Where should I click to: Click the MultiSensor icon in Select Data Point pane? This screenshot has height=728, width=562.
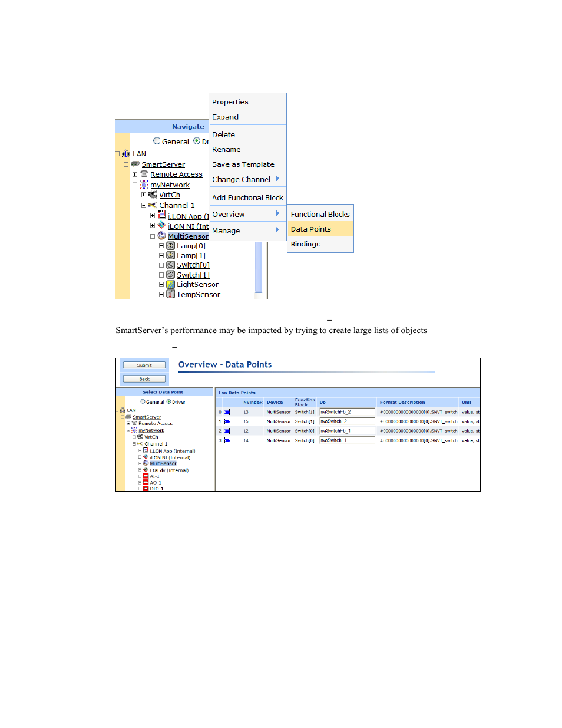146,463
